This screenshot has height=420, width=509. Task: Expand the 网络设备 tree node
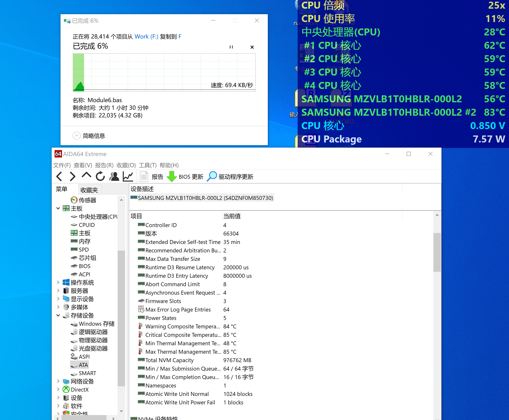click(58, 381)
